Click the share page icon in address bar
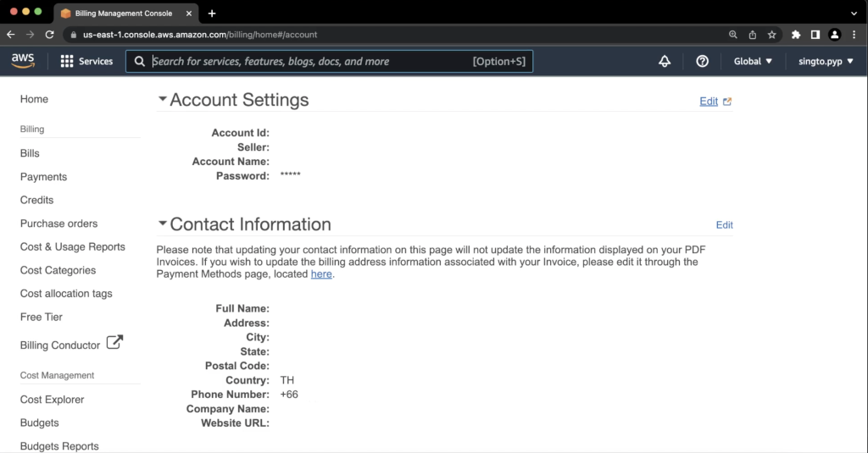Image resolution: width=868 pixels, height=453 pixels. tap(753, 35)
